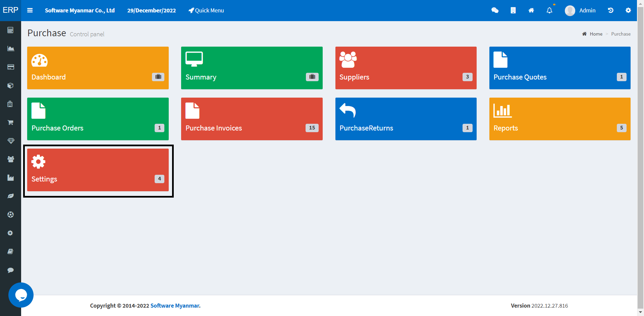Click the speech bubble icon in sidebar
644x316 pixels.
coord(11,270)
